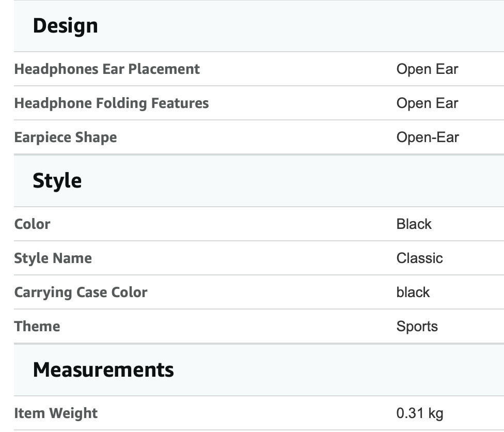Select the Headphones Ear Placement label
The width and height of the screenshot is (504, 432).
(x=107, y=69)
